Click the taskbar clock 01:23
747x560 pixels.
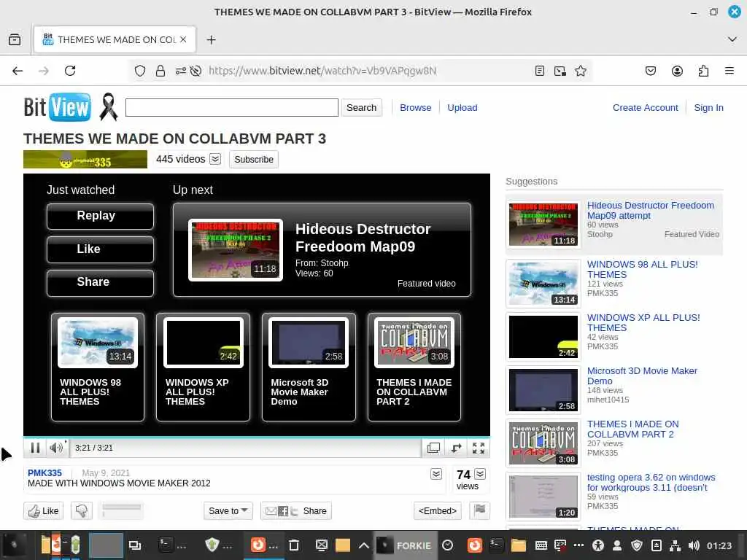(x=719, y=545)
